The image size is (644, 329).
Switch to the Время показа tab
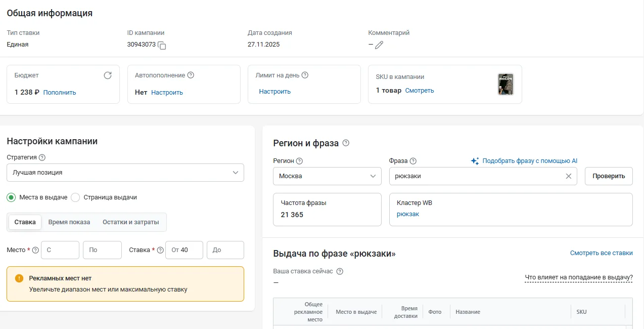69,222
